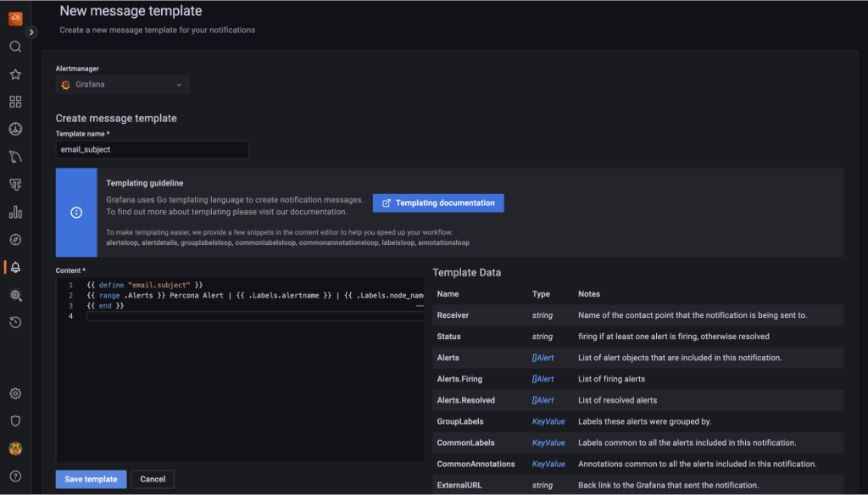Open the Templating documentation
868x495 pixels.
tap(437, 203)
